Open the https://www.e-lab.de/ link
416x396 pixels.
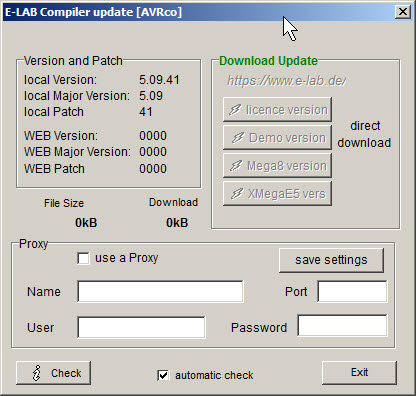(286, 81)
